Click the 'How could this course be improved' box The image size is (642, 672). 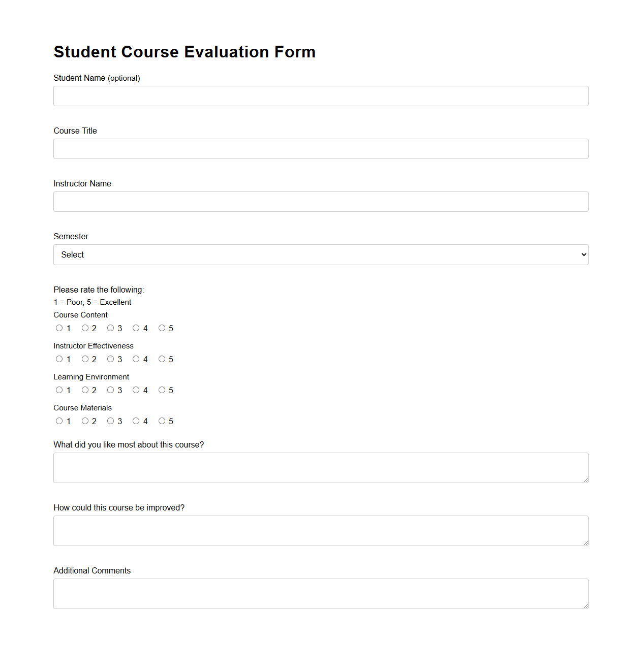pyautogui.click(x=320, y=530)
